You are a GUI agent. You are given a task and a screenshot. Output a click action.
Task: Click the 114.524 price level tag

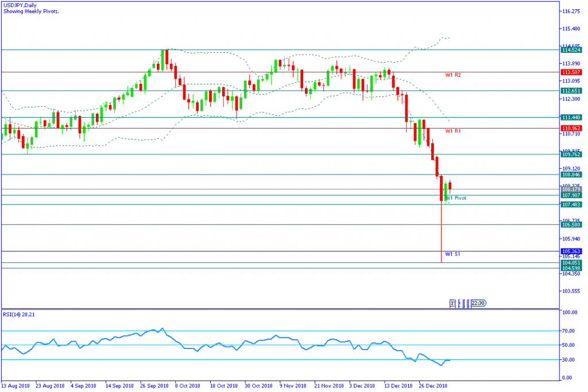571,51
